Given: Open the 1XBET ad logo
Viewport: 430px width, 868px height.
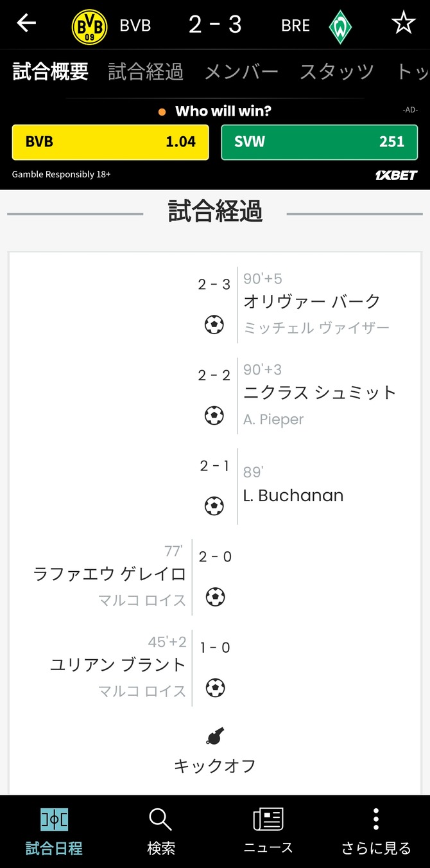Looking at the screenshot, I should point(396,175).
